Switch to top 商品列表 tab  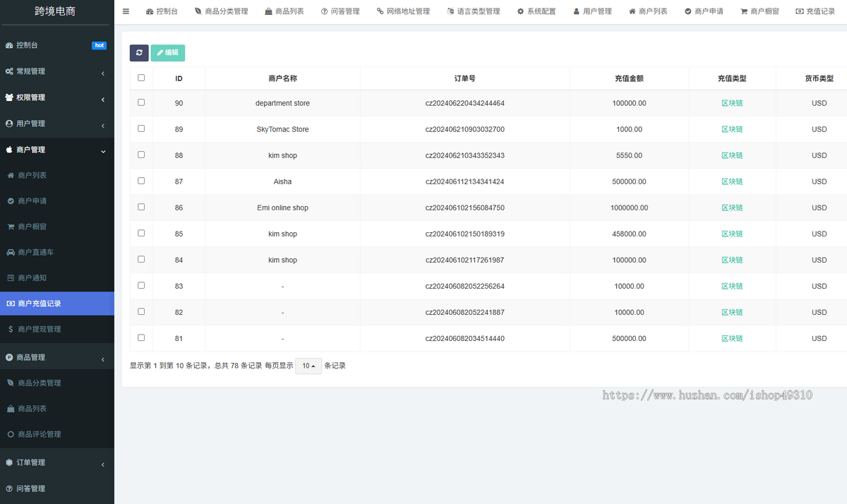point(284,11)
